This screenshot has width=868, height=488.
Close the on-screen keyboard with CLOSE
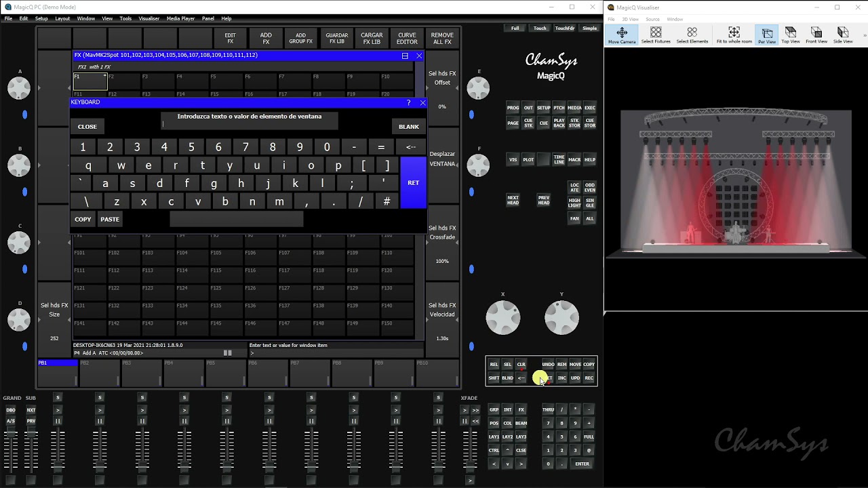pos(87,126)
